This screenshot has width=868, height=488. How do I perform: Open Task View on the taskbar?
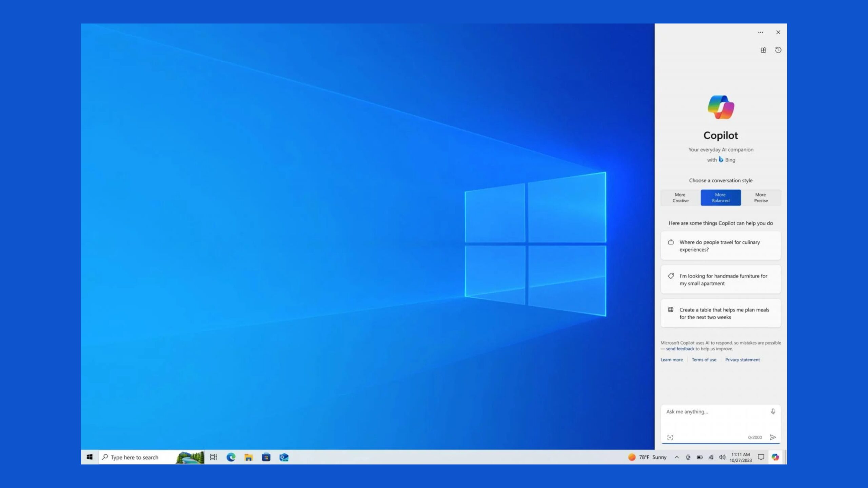pyautogui.click(x=213, y=457)
